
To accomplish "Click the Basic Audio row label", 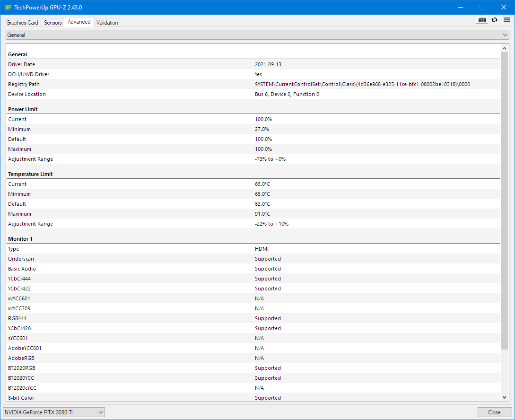I will tap(22, 269).
